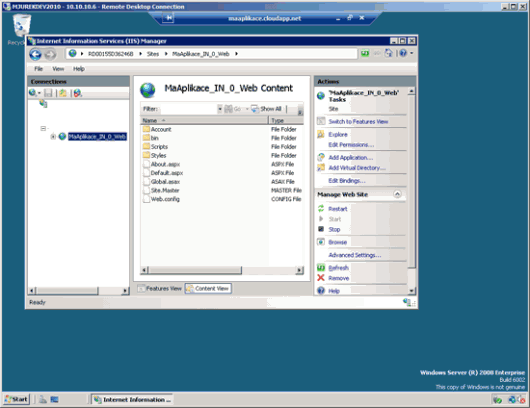Select the Web.config file icon

pos(146,199)
